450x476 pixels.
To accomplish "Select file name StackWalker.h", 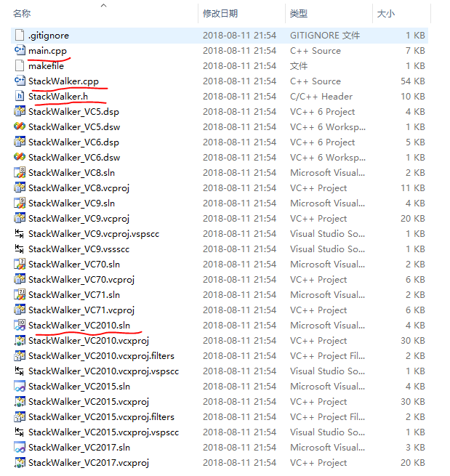I will [58, 97].
